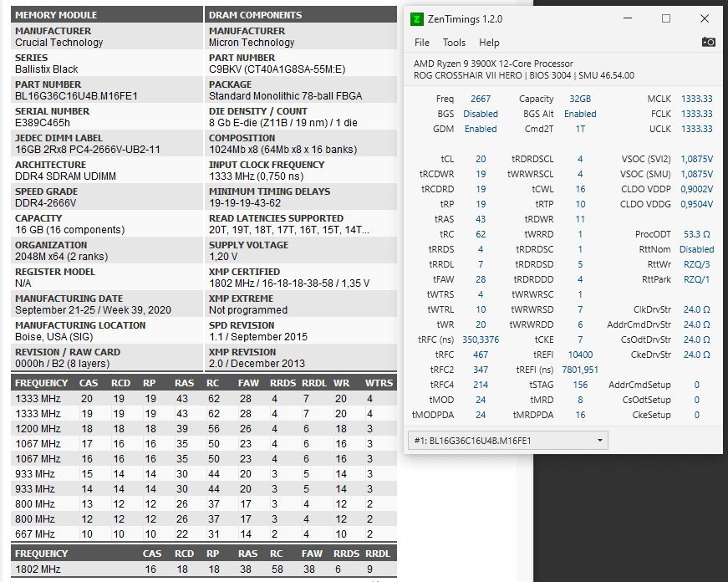Click the tREFI (ns) value 7801,951
This screenshot has width=728, height=582.
point(580,370)
